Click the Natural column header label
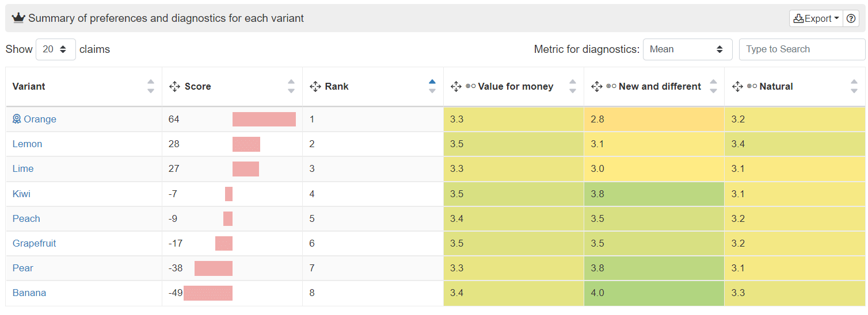Viewport: 868px width, 315px height. pyautogui.click(x=776, y=86)
